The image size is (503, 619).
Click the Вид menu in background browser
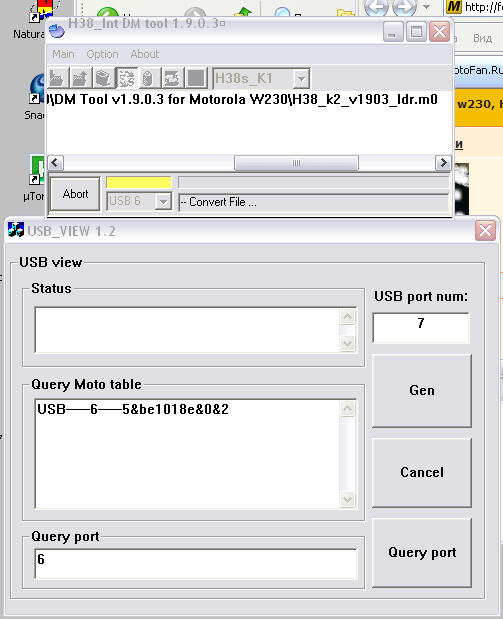tap(482, 38)
